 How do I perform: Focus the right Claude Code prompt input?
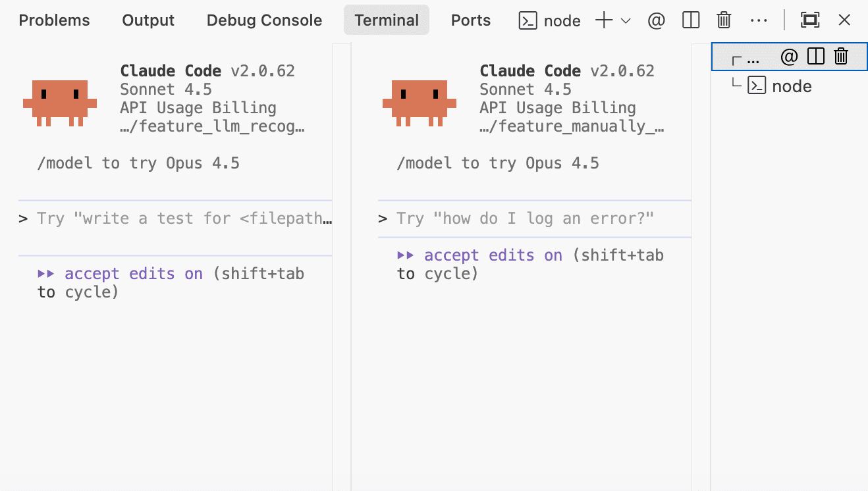pyautogui.click(x=534, y=219)
